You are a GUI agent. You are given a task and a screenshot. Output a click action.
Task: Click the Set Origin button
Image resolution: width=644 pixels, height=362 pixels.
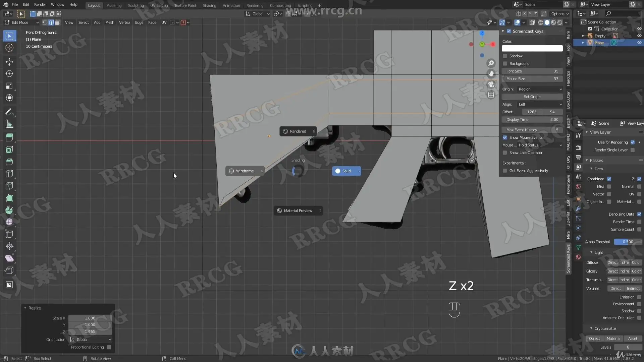click(x=532, y=97)
